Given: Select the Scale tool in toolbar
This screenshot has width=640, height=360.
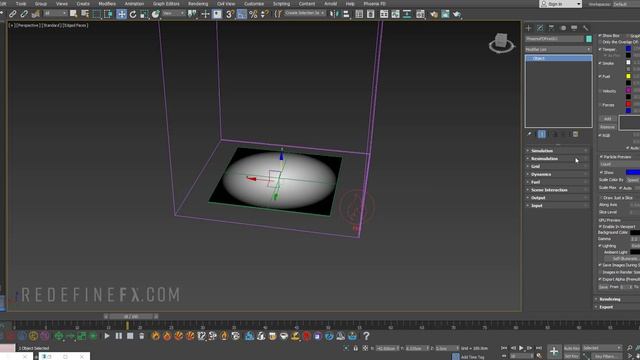Looking at the screenshot, I should [144, 14].
